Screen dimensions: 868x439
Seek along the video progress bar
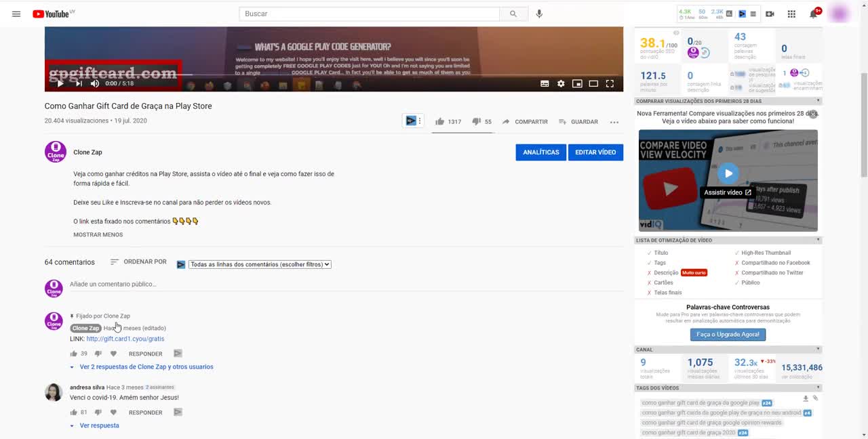(x=334, y=75)
